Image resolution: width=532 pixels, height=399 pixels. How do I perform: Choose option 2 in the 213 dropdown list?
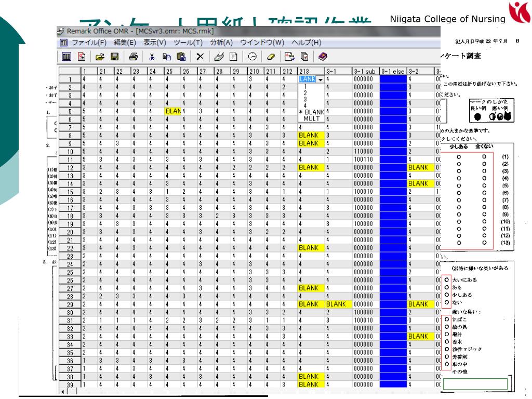tap(305, 92)
